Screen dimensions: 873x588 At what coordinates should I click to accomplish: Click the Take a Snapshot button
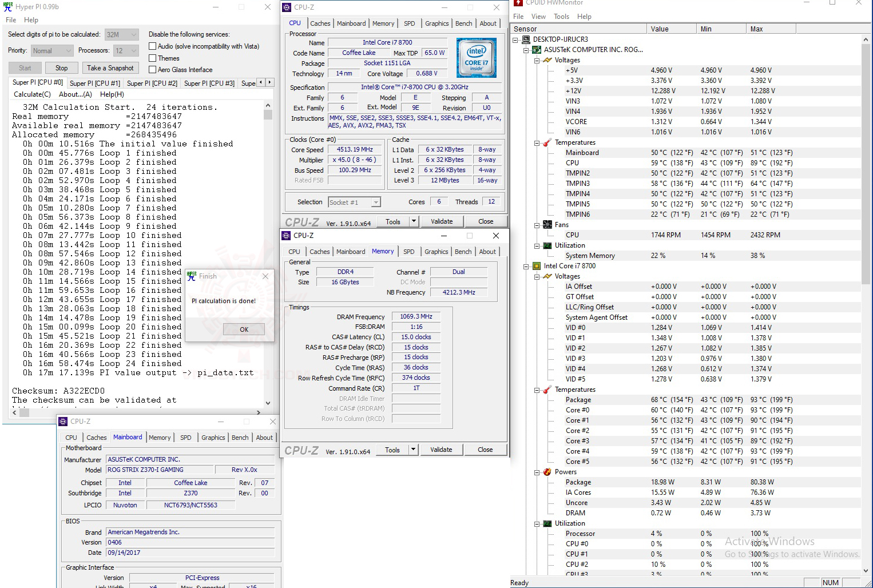point(110,68)
